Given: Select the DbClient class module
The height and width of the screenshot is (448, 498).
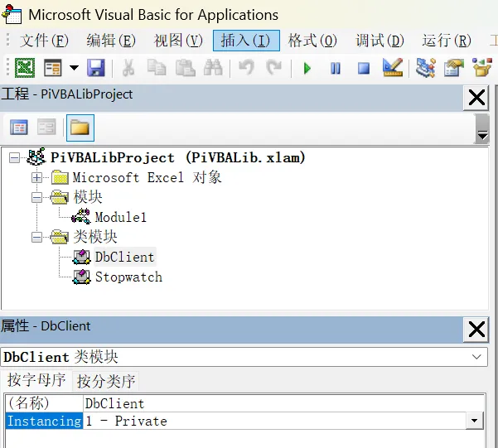Looking at the screenshot, I should [124, 257].
